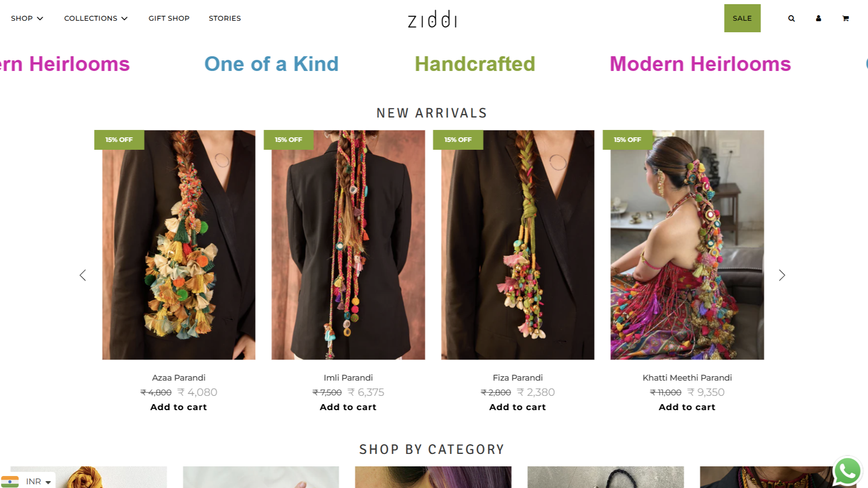Click the green SALE button
The height and width of the screenshot is (488, 868).
coord(742,18)
